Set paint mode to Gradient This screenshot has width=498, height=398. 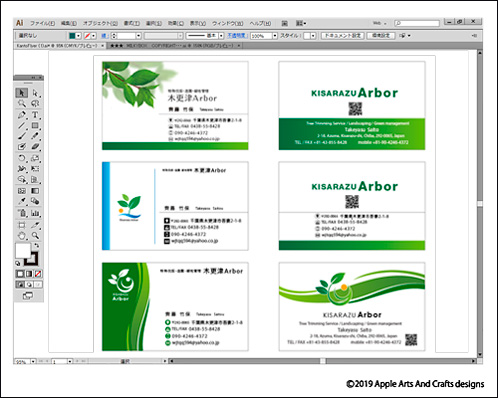pyautogui.click(x=29, y=274)
